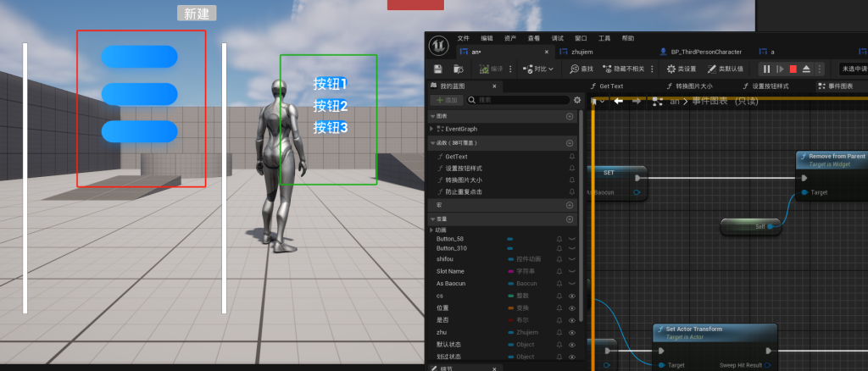Screen dimensions: 868x371
Task: Open the 调试 menu
Action: 557,38
